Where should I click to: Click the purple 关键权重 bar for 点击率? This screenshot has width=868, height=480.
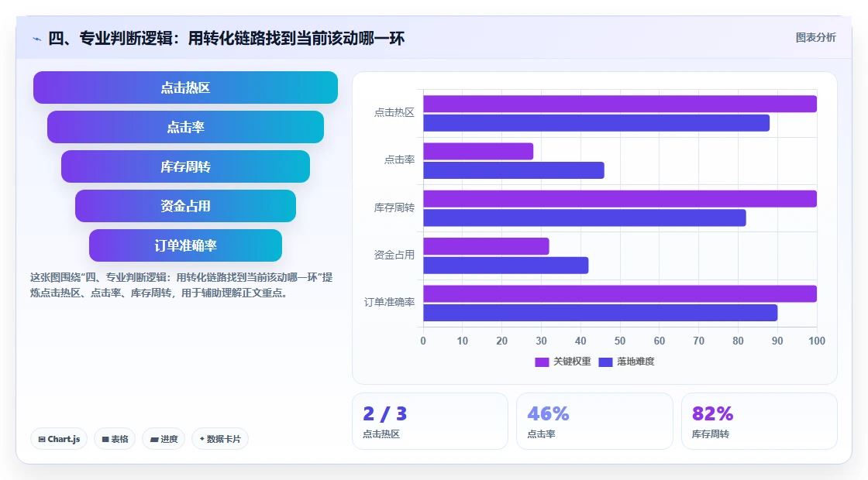[x=478, y=152]
